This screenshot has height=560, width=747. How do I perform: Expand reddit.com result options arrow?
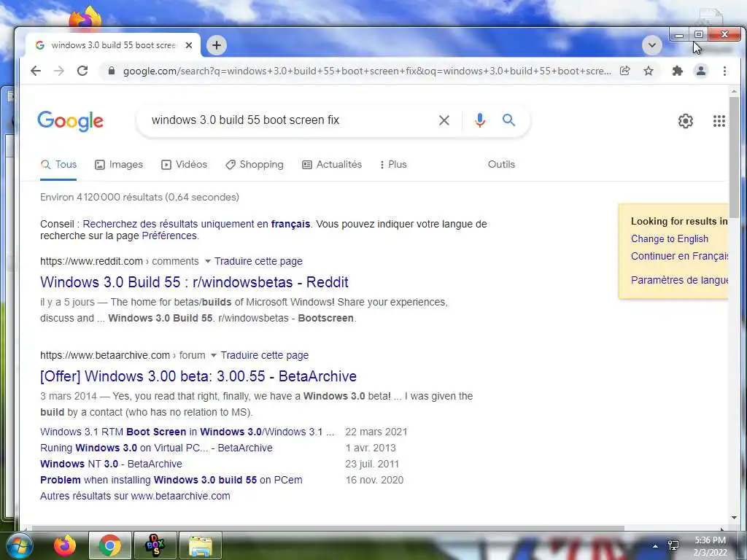[208, 262]
